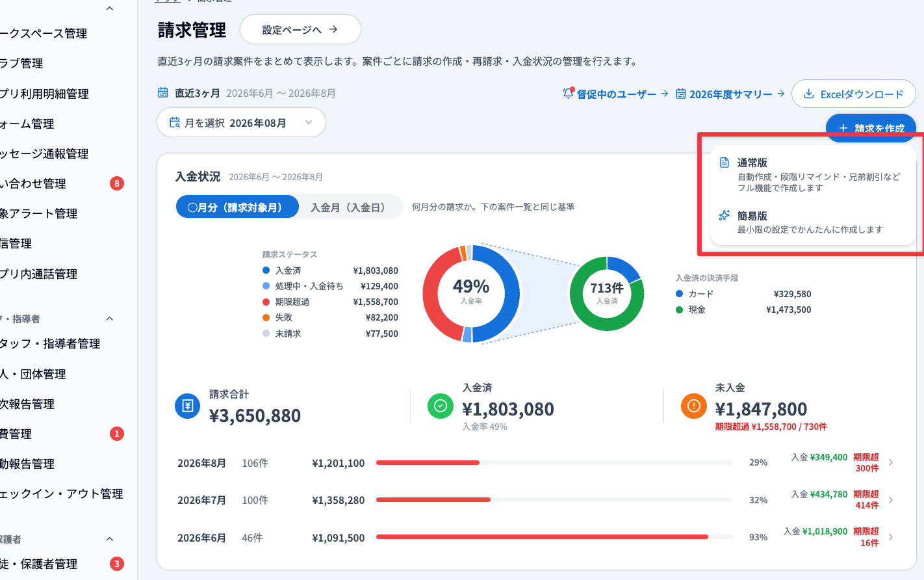Click the 713件 入金済 donut chart
The height and width of the screenshot is (580, 924).
point(607,294)
